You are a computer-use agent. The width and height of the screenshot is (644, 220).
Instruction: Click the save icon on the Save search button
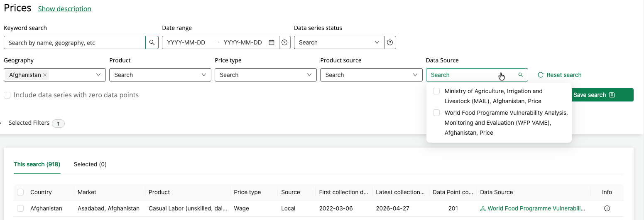pyautogui.click(x=612, y=95)
